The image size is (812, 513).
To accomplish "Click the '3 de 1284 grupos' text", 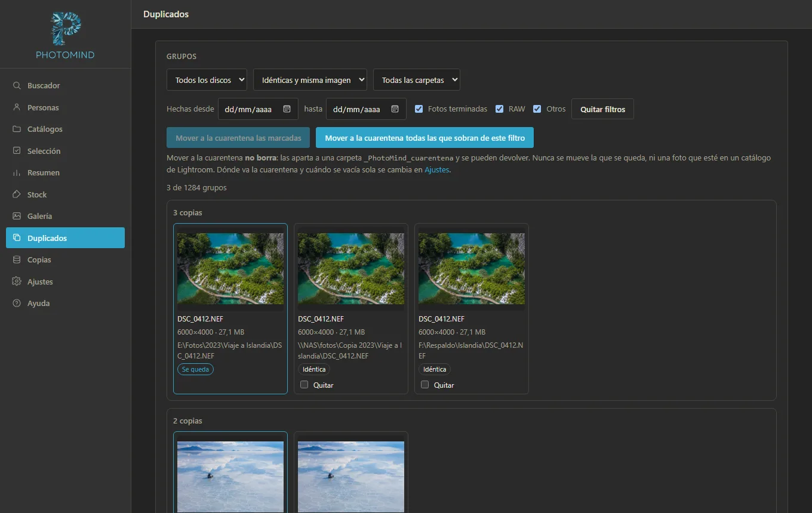I will [x=196, y=187].
